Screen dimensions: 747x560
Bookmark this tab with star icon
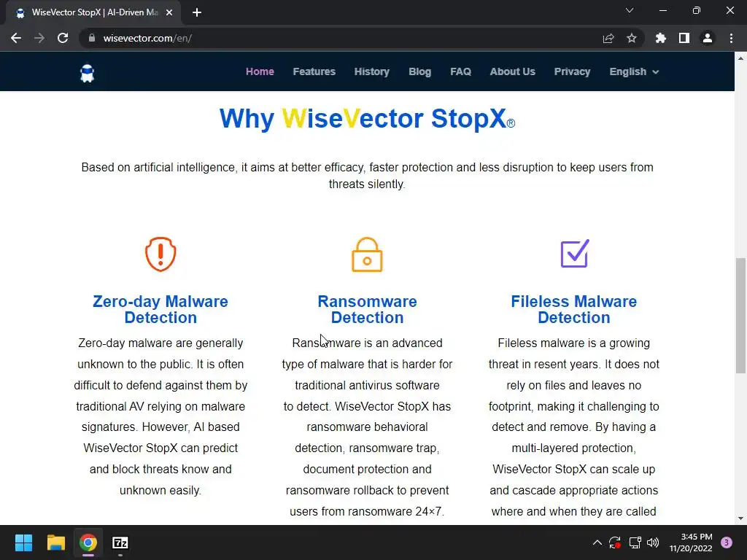632,38
